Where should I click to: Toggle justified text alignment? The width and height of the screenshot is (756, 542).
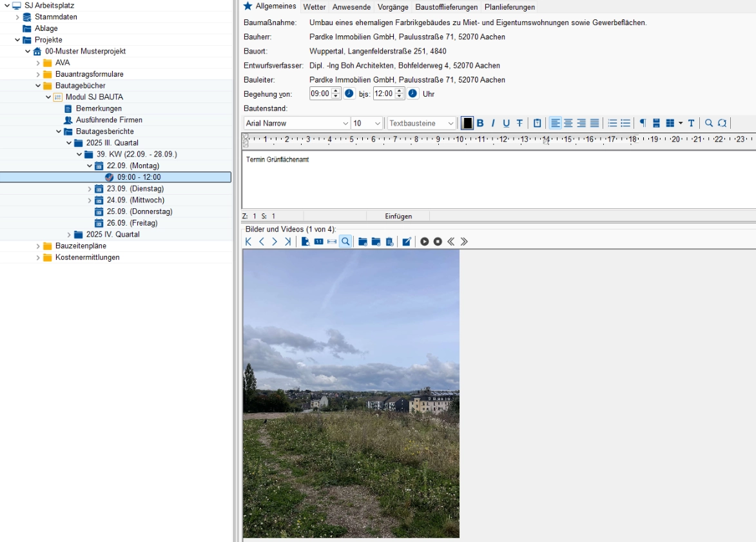(x=594, y=123)
